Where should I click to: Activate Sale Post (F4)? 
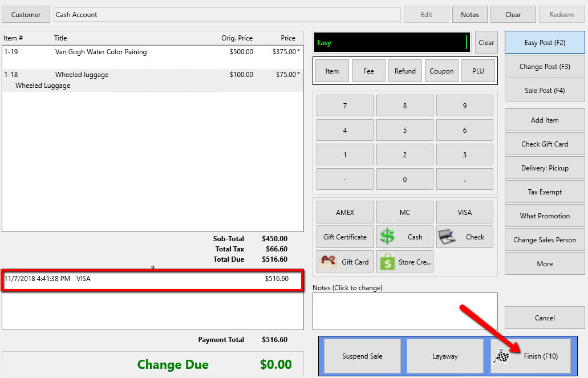[x=545, y=91]
